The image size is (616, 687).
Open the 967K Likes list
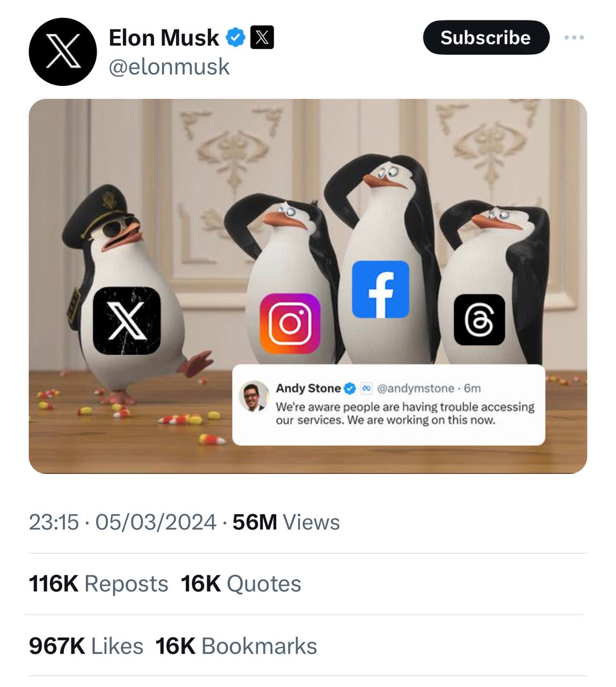pos(86,646)
